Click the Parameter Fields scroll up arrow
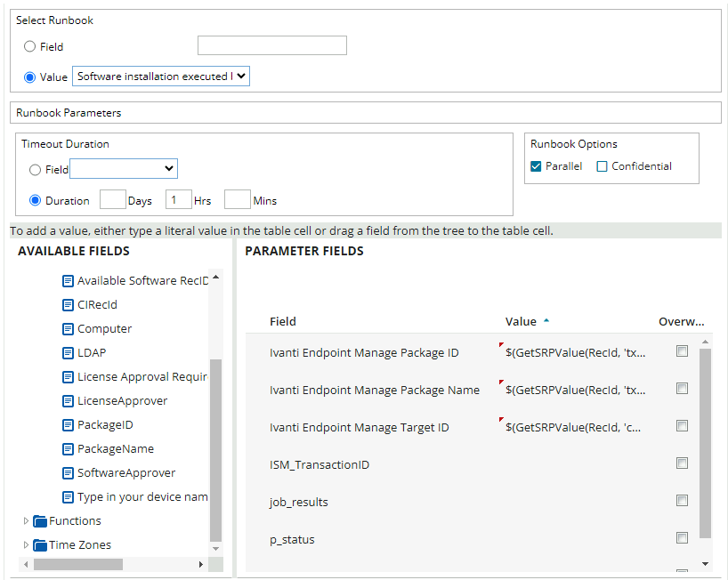This screenshot has width=728, height=580. tap(705, 342)
